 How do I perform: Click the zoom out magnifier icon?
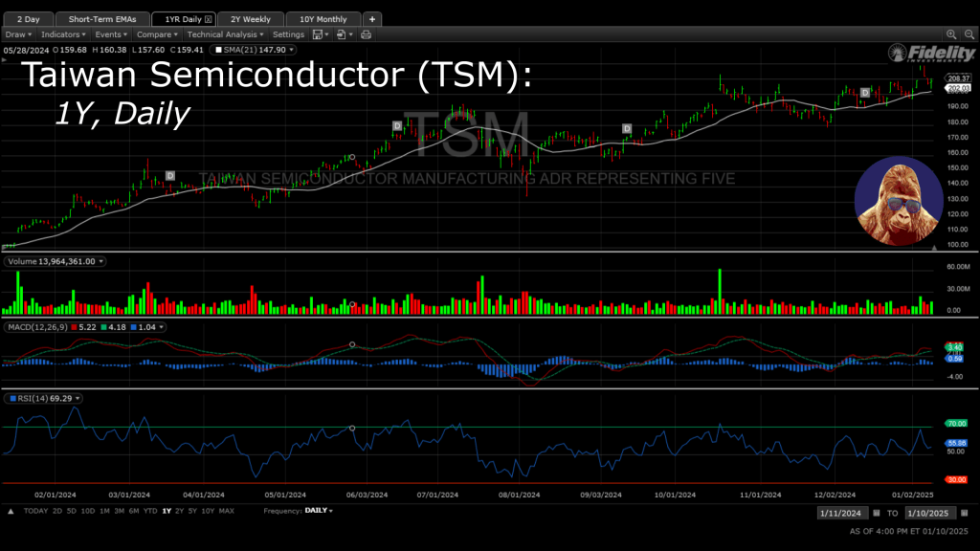pyautogui.click(x=967, y=34)
